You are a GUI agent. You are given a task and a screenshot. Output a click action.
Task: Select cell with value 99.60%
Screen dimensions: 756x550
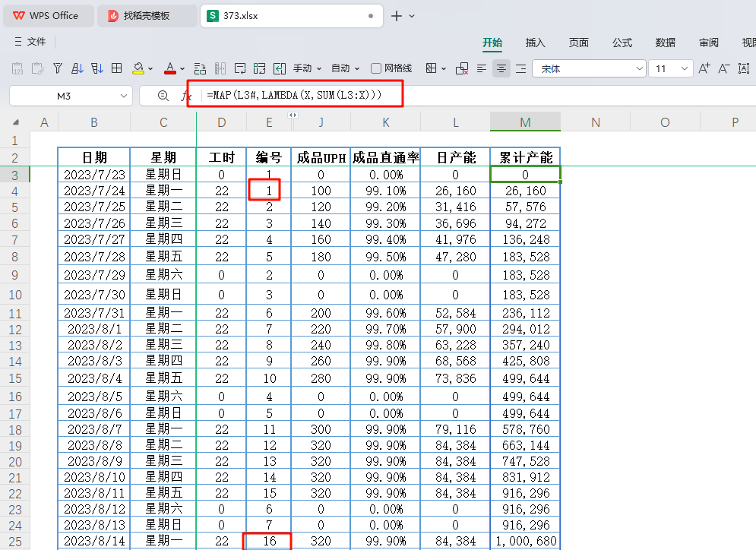pos(386,313)
